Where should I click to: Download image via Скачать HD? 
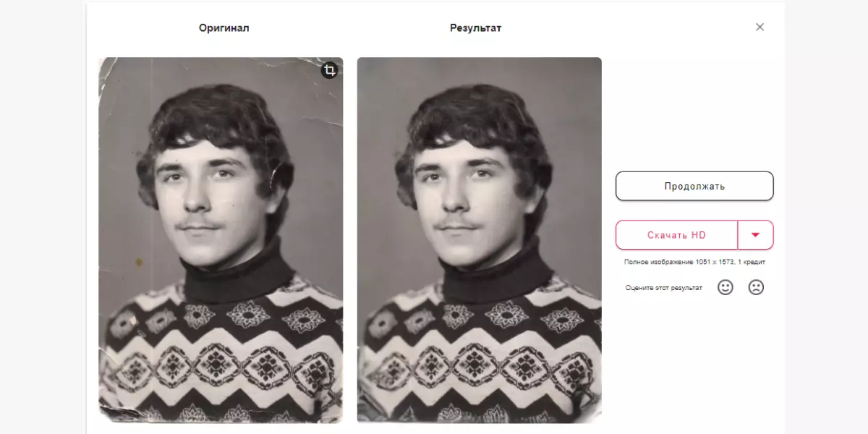point(676,235)
